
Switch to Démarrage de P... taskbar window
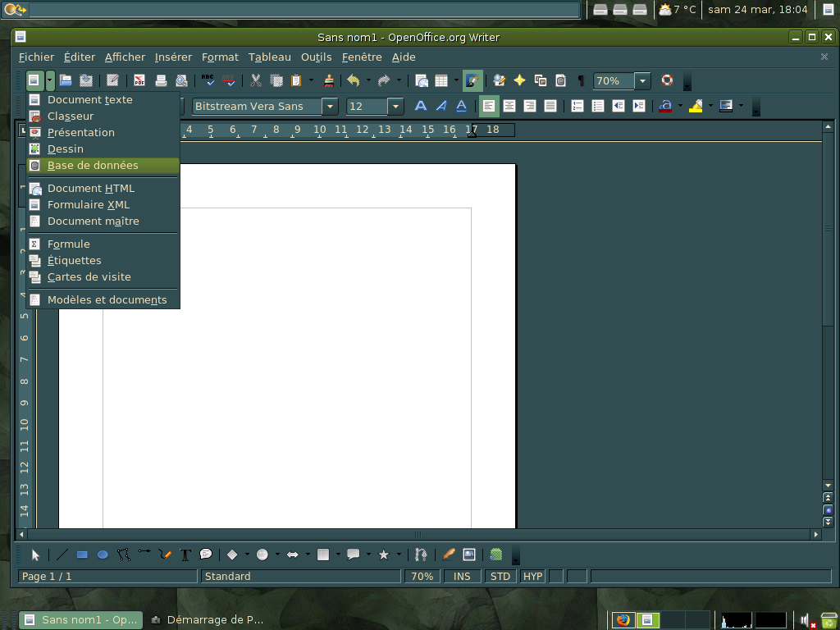point(208,620)
